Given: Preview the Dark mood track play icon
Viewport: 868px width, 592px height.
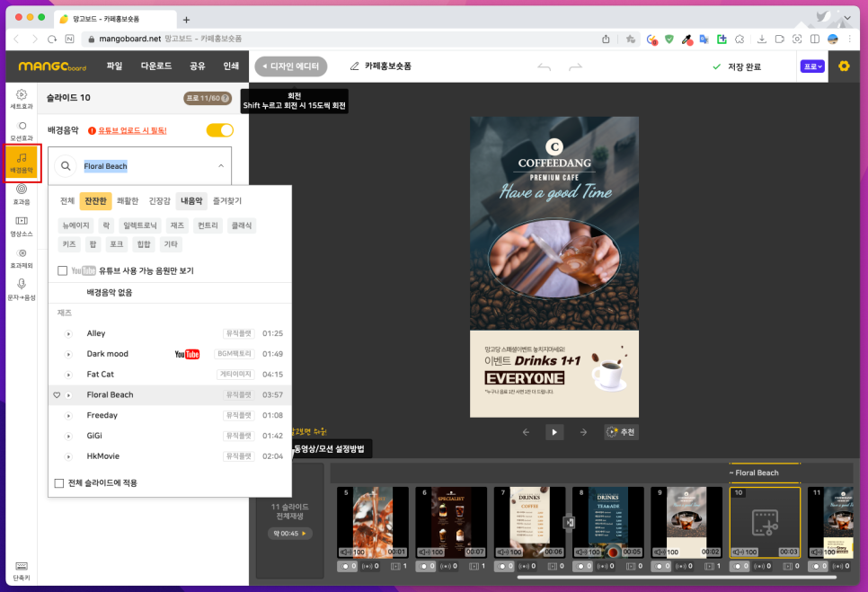Looking at the screenshot, I should pos(68,354).
